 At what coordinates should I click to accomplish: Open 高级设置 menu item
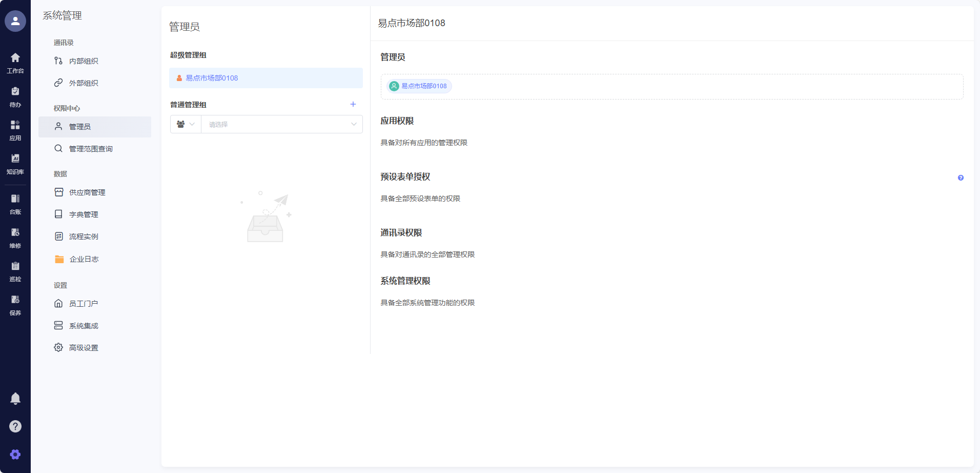[84, 348]
